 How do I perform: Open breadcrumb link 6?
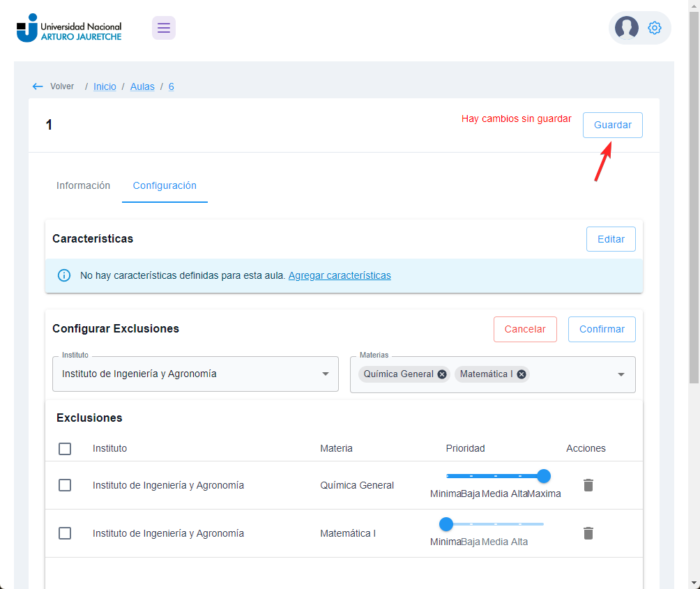[x=171, y=86]
